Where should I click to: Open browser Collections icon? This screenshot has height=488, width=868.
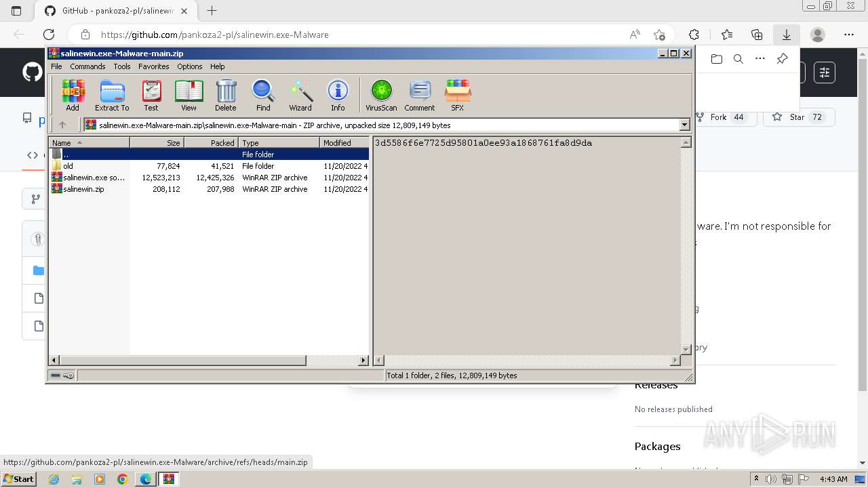pos(757,35)
